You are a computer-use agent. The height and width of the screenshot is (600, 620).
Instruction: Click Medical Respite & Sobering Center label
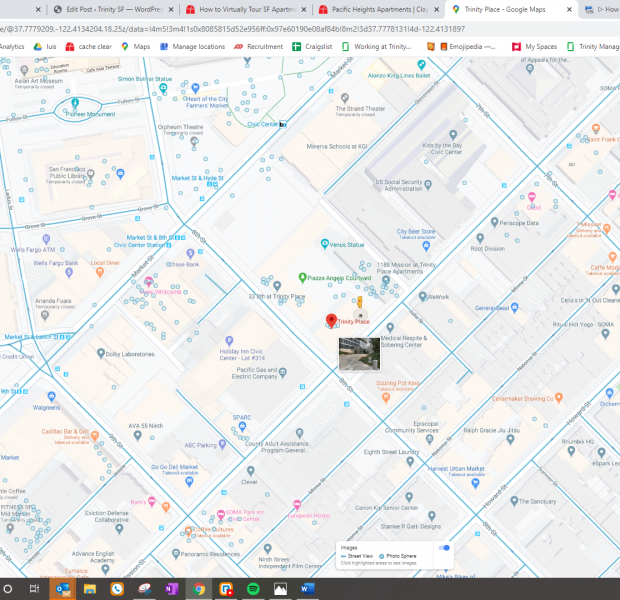coord(404,341)
